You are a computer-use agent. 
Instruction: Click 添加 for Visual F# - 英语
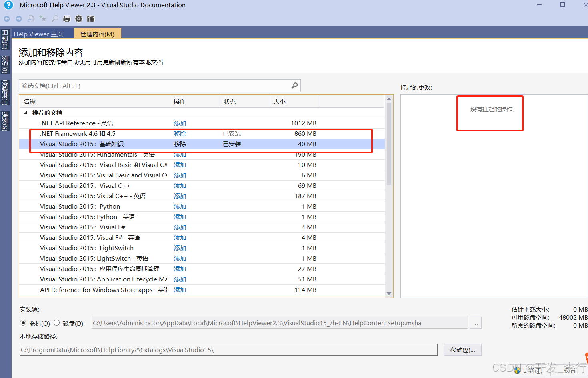(x=180, y=238)
